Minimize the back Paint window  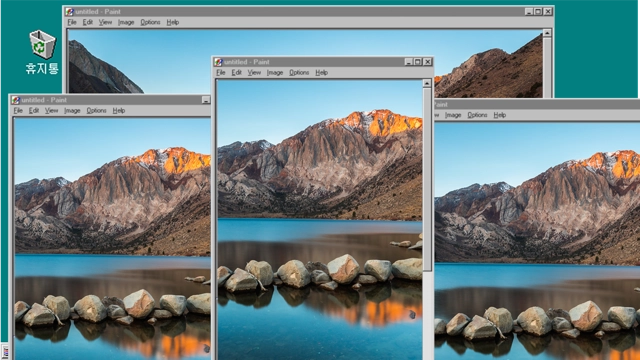tap(529, 11)
